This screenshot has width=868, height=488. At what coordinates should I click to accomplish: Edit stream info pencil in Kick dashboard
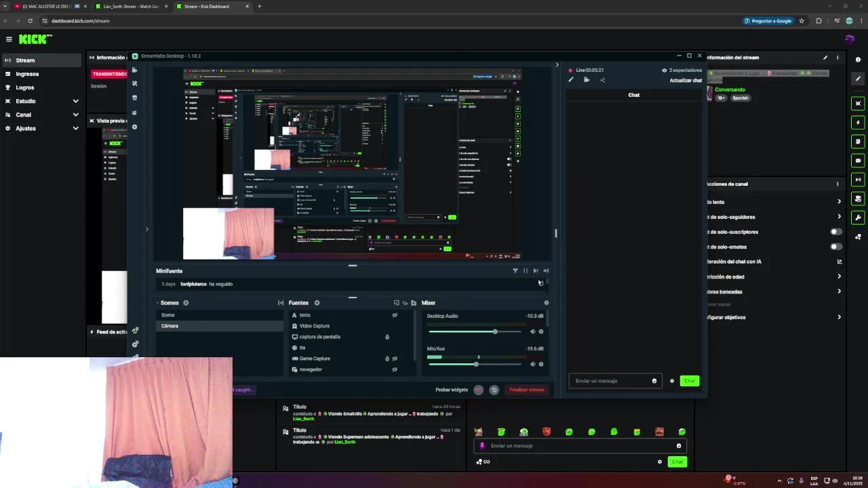tap(825, 58)
